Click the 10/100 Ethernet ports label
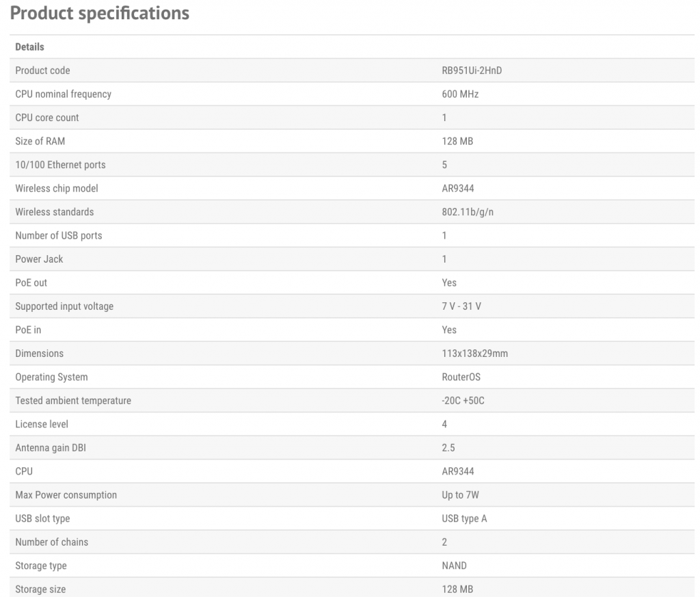The image size is (700, 597). click(x=60, y=165)
